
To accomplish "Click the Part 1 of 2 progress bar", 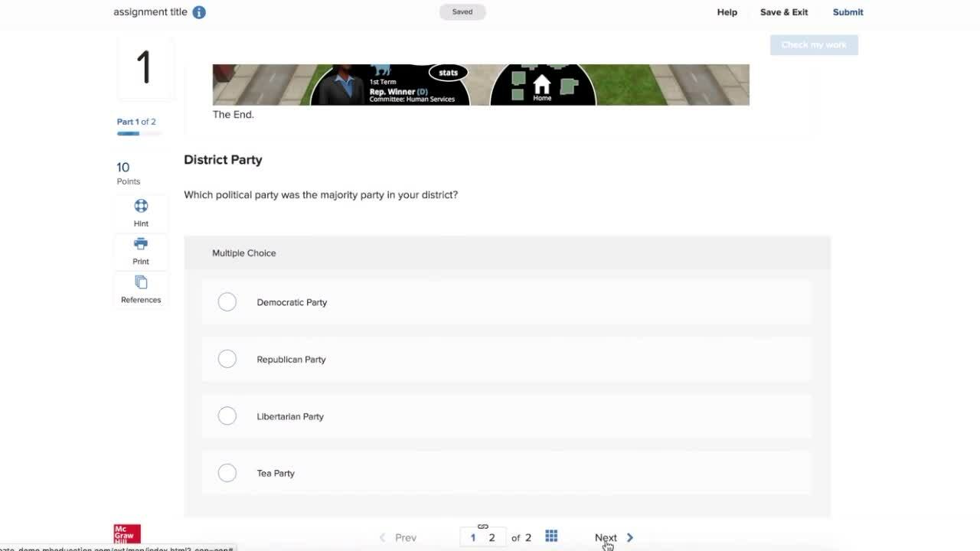I will coord(139,134).
